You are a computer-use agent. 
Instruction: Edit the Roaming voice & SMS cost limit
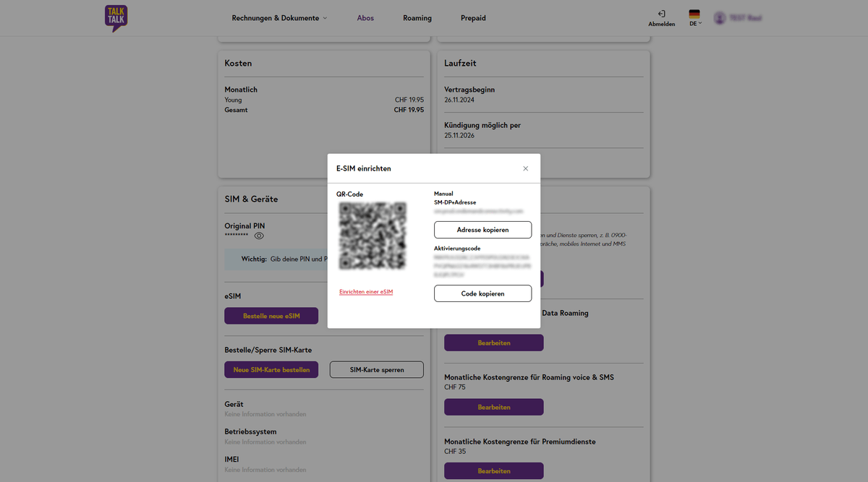[494, 407]
